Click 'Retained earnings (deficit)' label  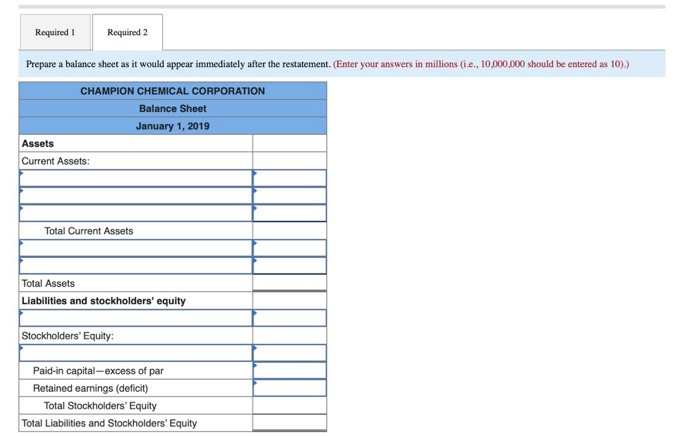coord(91,388)
